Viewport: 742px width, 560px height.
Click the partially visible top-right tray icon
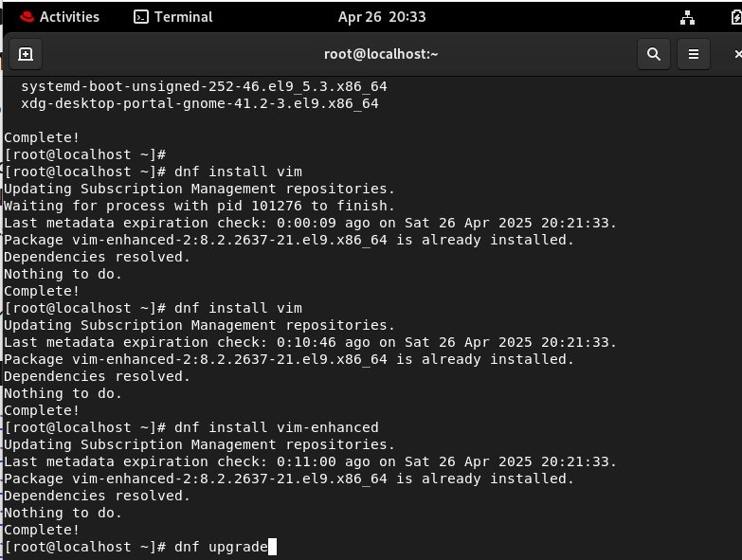coord(736,17)
